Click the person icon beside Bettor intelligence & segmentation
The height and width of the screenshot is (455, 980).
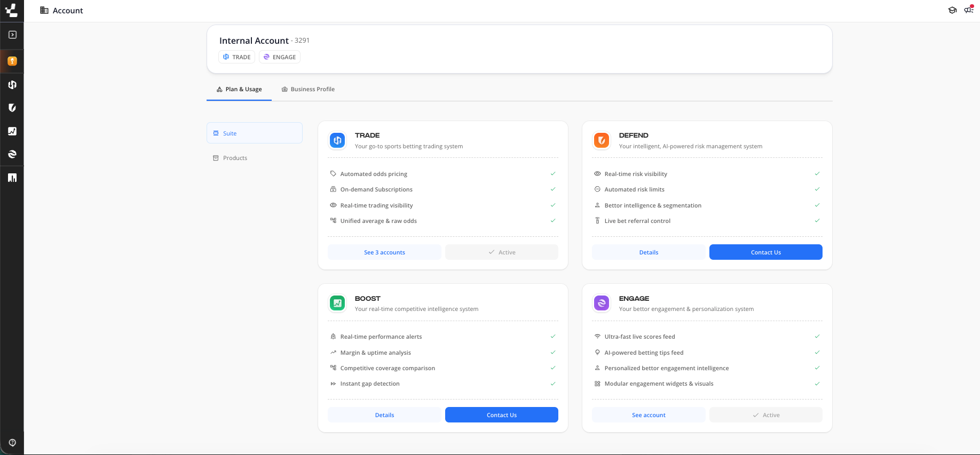point(597,205)
